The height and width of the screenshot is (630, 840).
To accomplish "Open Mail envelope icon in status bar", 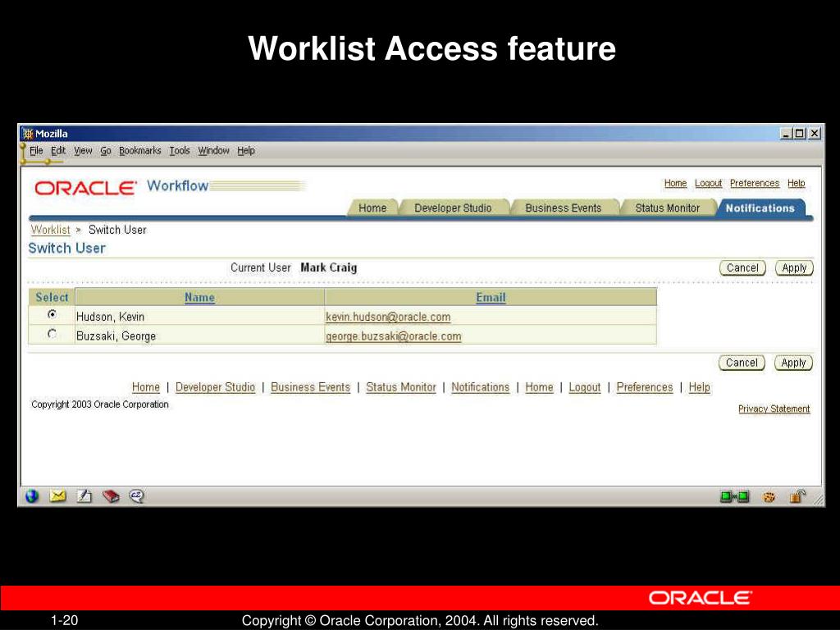I will [58, 496].
